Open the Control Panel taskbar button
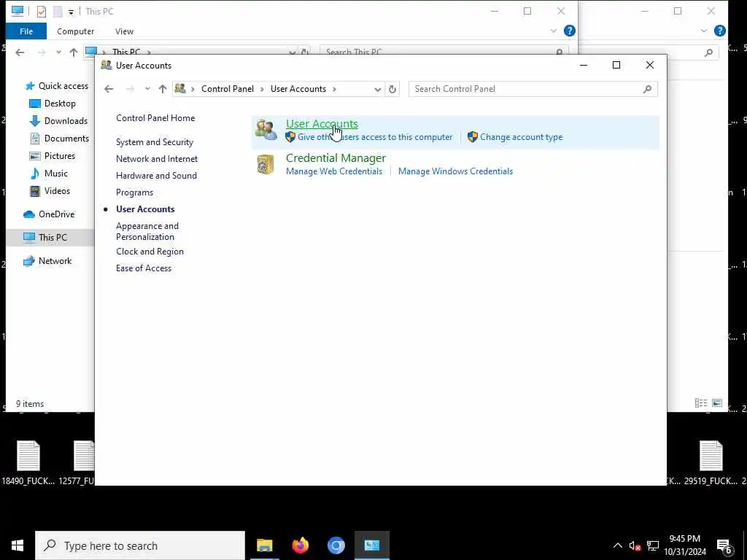Viewport: 747px width, 560px height. [372, 545]
